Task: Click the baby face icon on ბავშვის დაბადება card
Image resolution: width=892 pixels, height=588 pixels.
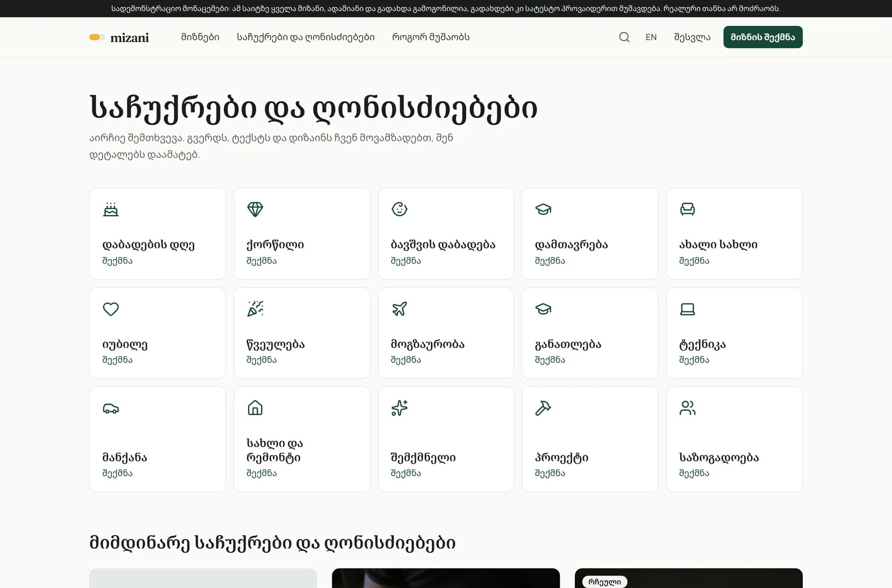Action: click(399, 209)
